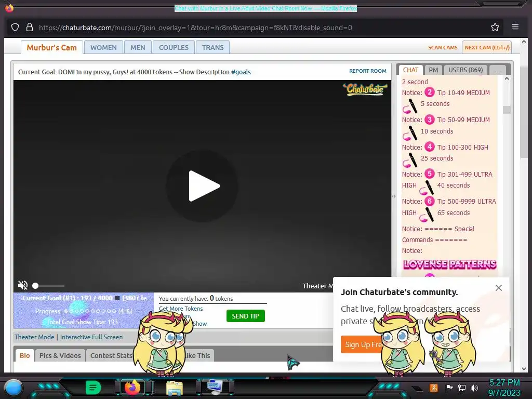The height and width of the screenshot is (399, 532).
Task: Click the goal progress indicator row
Action: point(84,311)
